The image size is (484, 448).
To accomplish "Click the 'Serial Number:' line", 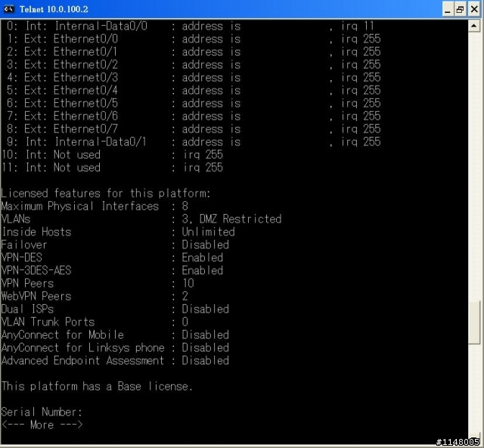I will (42, 412).
